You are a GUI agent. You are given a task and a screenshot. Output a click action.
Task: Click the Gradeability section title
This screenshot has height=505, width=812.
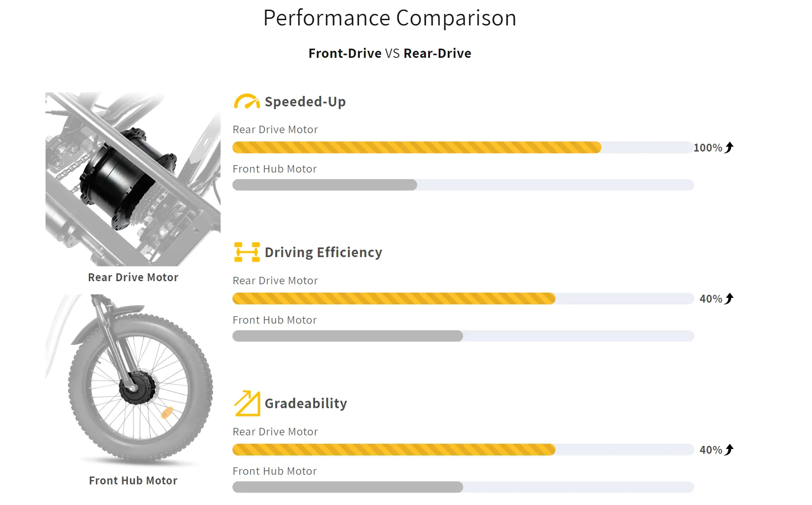point(306,403)
